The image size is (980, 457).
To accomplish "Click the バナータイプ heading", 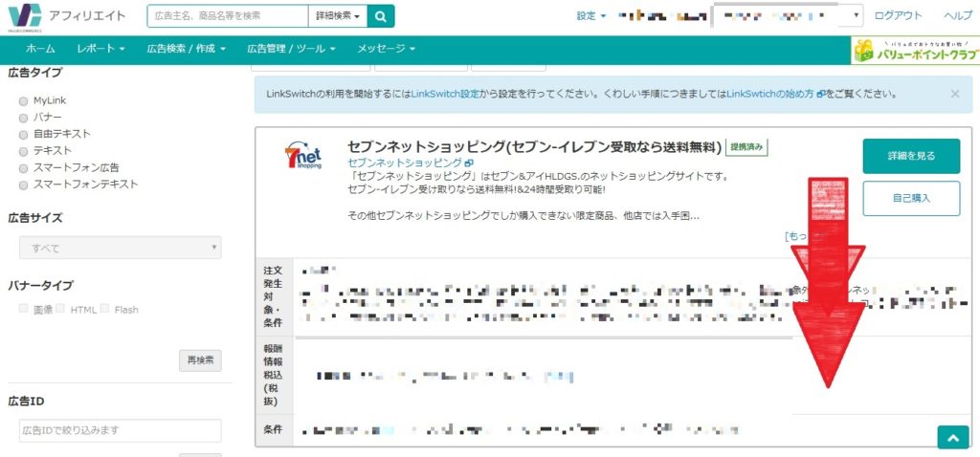I will [x=40, y=285].
